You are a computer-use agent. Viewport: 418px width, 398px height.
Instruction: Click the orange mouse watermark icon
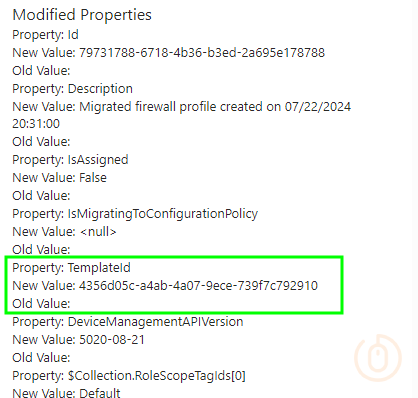[x=378, y=358]
